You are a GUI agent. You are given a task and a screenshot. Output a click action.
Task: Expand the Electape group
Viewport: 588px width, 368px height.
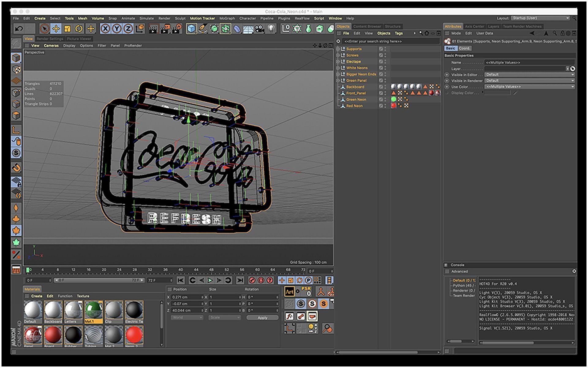pyautogui.click(x=338, y=62)
